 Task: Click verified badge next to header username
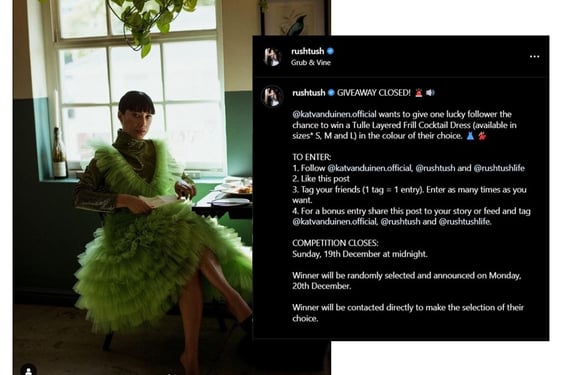[x=330, y=51]
